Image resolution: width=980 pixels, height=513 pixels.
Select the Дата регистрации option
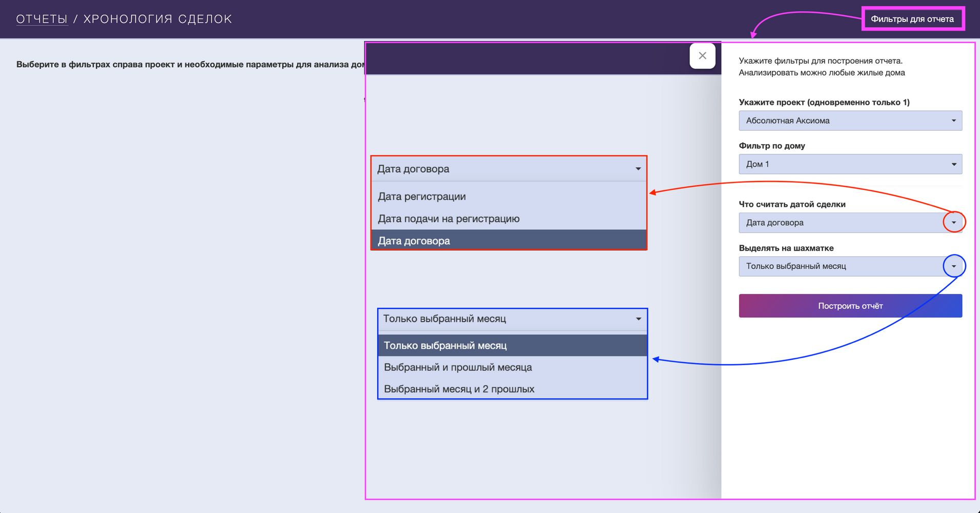point(508,196)
